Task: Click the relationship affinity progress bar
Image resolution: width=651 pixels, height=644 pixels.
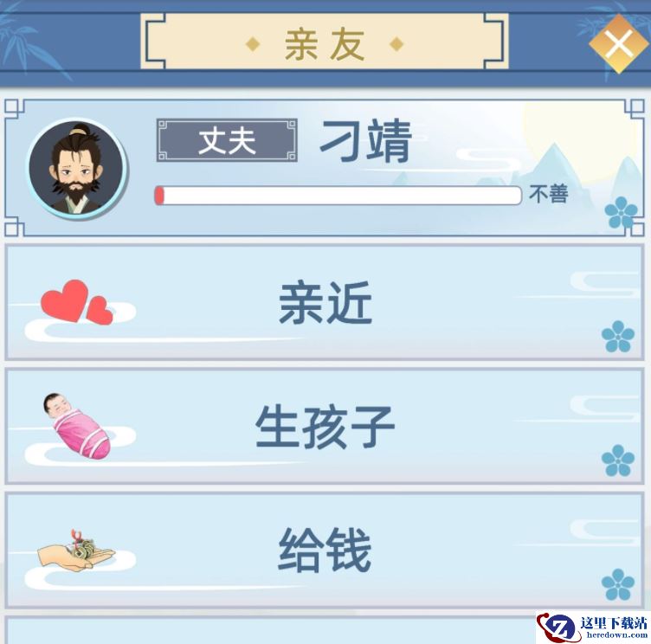Action: [338, 195]
